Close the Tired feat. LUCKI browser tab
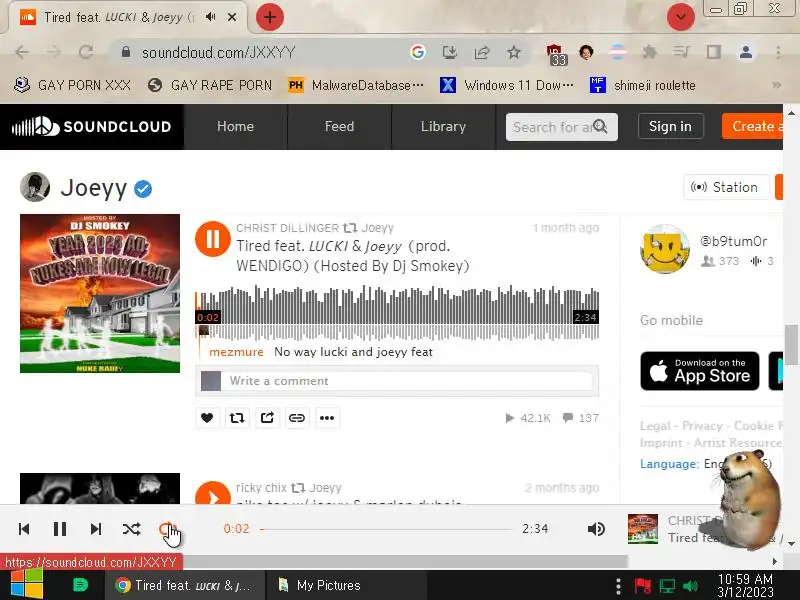800x600 pixels. click(232, 17)
